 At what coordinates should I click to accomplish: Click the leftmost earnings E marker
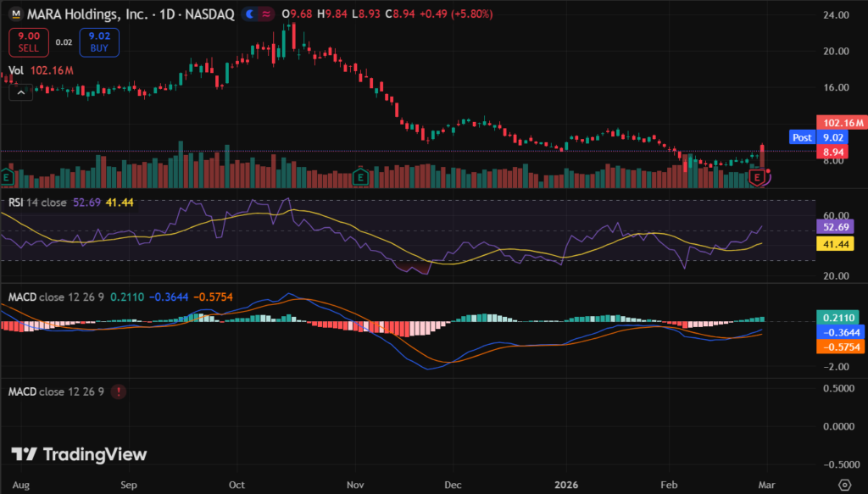(x=8, y=177)
